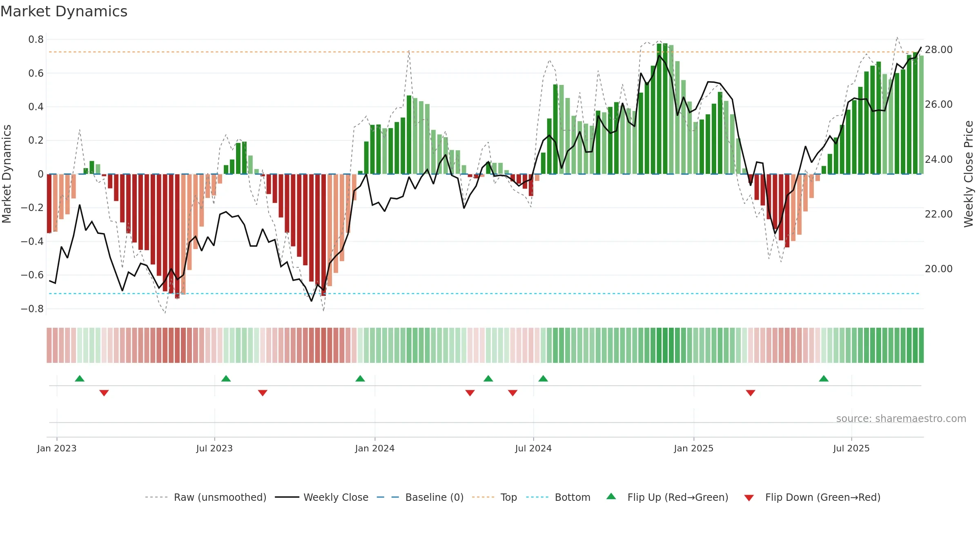Click the 22.00 price tick label
Viewport: 980px width, 551px height.
click(939, 214)
